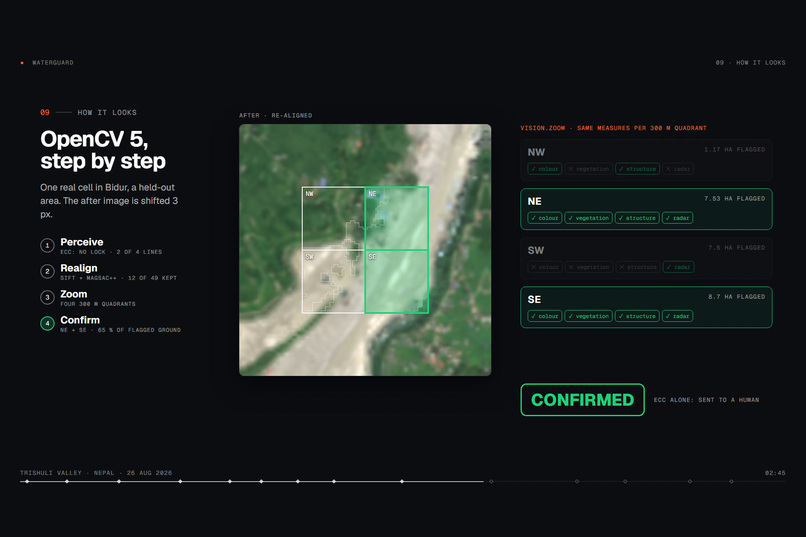Click 'SIFT + MAGSAC++ · 12 OF 49 KEPT' subtitle

click(119, 278)
